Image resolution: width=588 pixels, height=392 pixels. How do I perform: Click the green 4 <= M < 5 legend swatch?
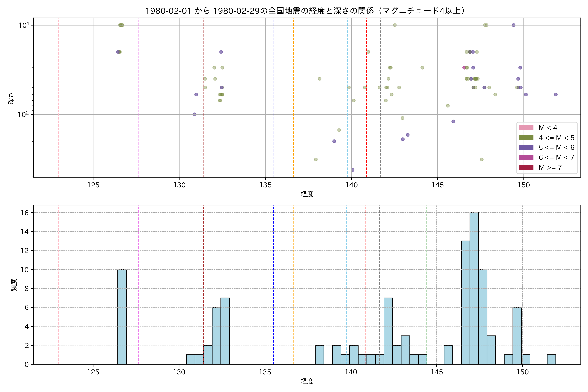tap(526, 138)
